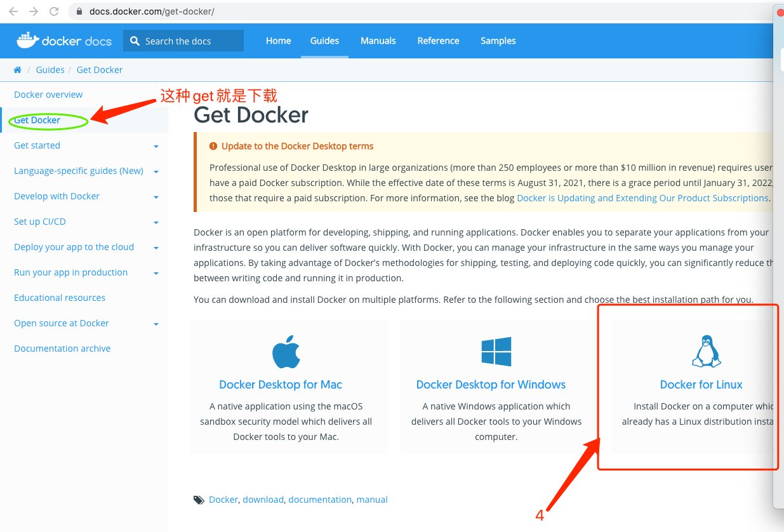Image resolution: width=784 pixels, height=532 pixels.
Task: Expand Develop with Docker arrow
Action: pos(156,197)
